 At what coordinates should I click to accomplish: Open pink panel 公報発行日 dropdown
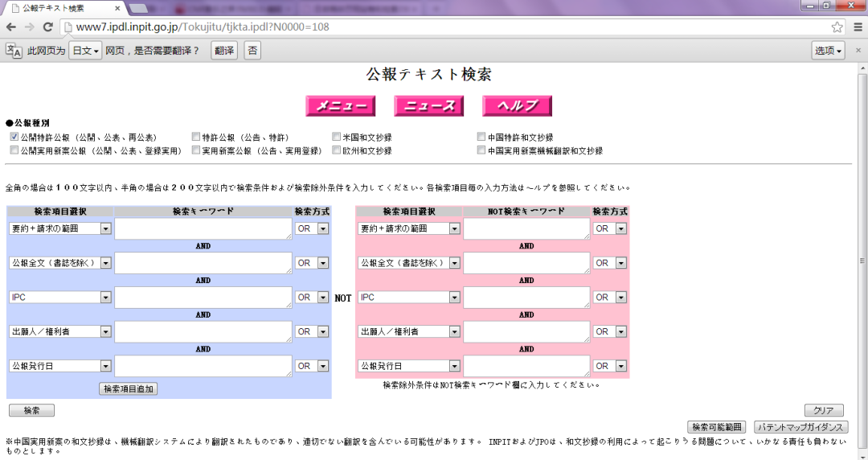click(408, 366)
